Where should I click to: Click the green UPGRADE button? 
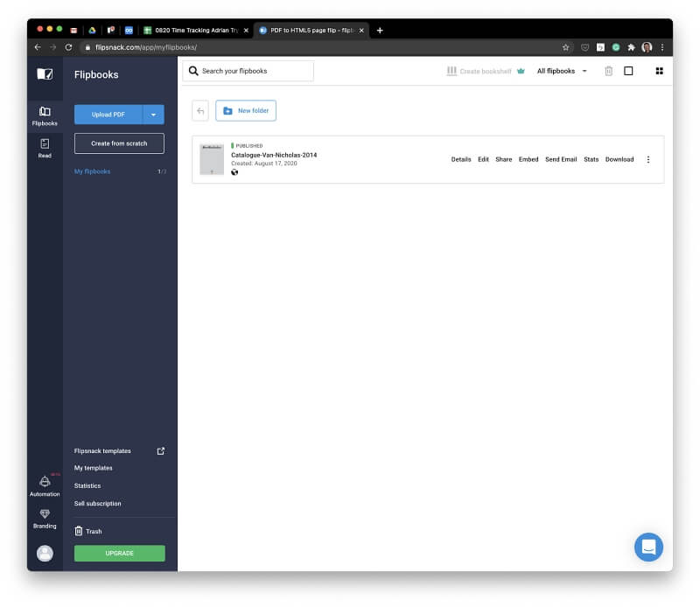[119, 553]
